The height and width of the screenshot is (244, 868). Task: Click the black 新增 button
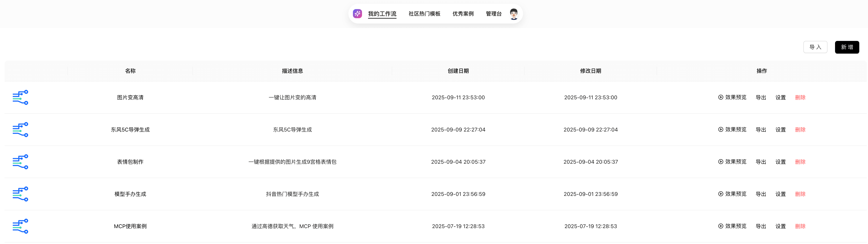(847, 47)
